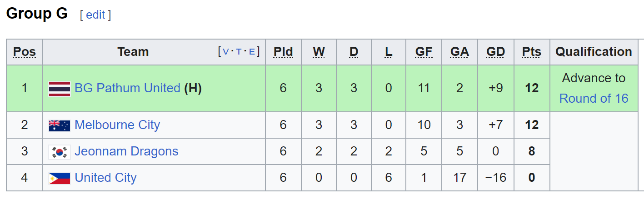Open Jeonnam Dragons team page

[x=126, y=151]
